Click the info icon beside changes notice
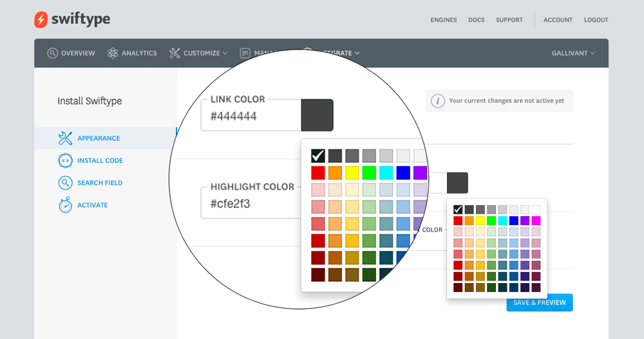This screenshot has width=644, height=339. [438, 101]
